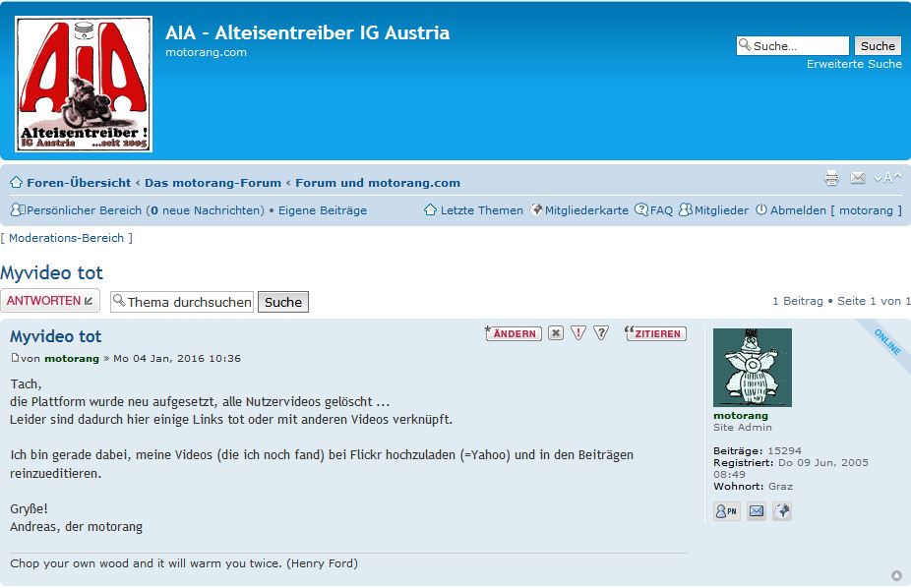
Task: Send private message via PN icon
Action: coord(727,511)
